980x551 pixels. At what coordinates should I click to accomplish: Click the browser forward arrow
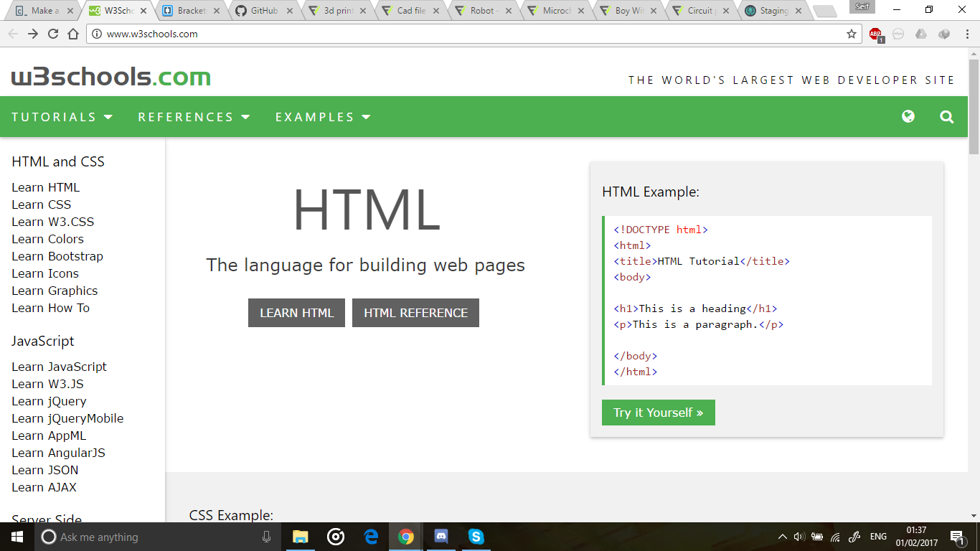pos(33,34)
